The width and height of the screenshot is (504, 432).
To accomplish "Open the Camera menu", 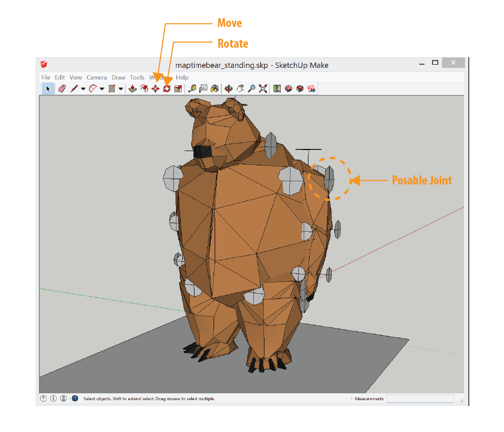I will tap(96, 77).
